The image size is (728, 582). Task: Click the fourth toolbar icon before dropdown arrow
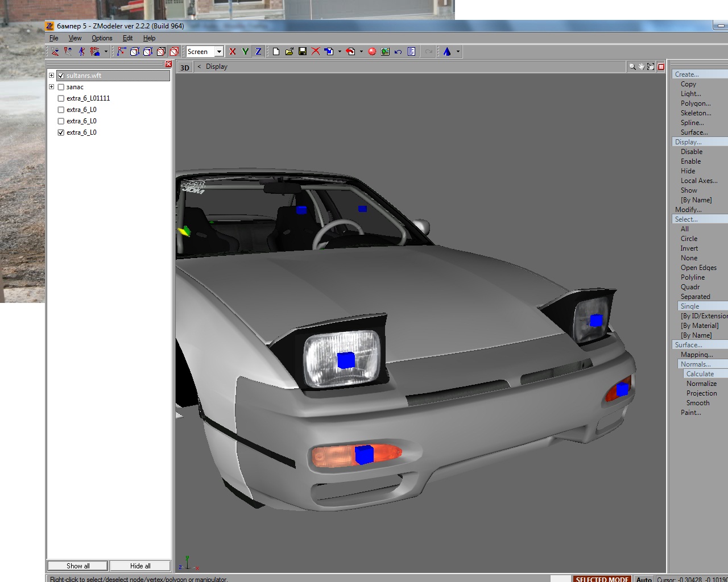94,51
